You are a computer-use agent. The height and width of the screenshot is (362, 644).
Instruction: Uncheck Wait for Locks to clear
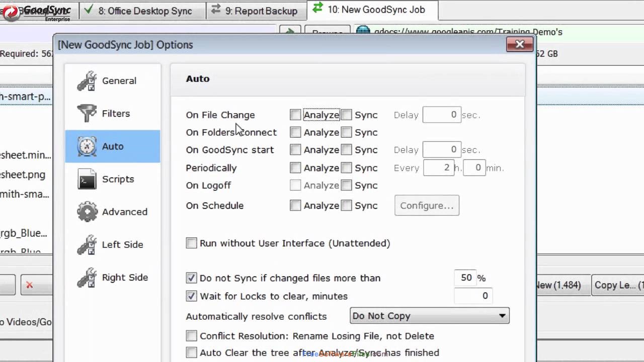[x=191, y=296]
